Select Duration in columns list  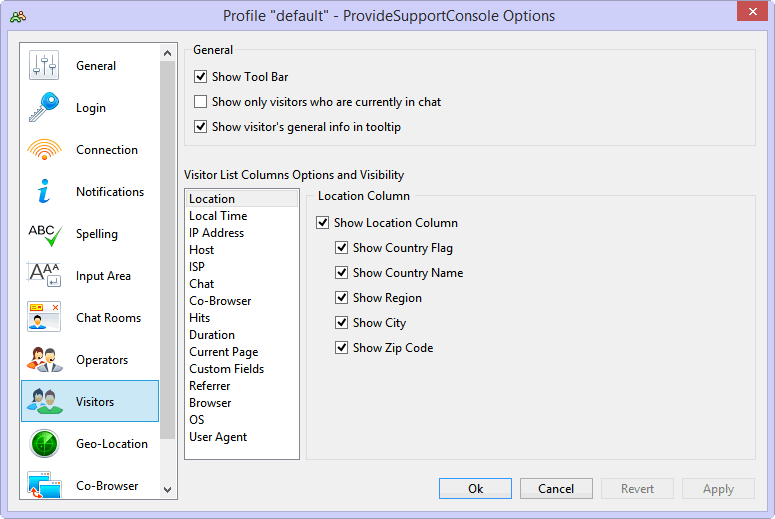242,335
